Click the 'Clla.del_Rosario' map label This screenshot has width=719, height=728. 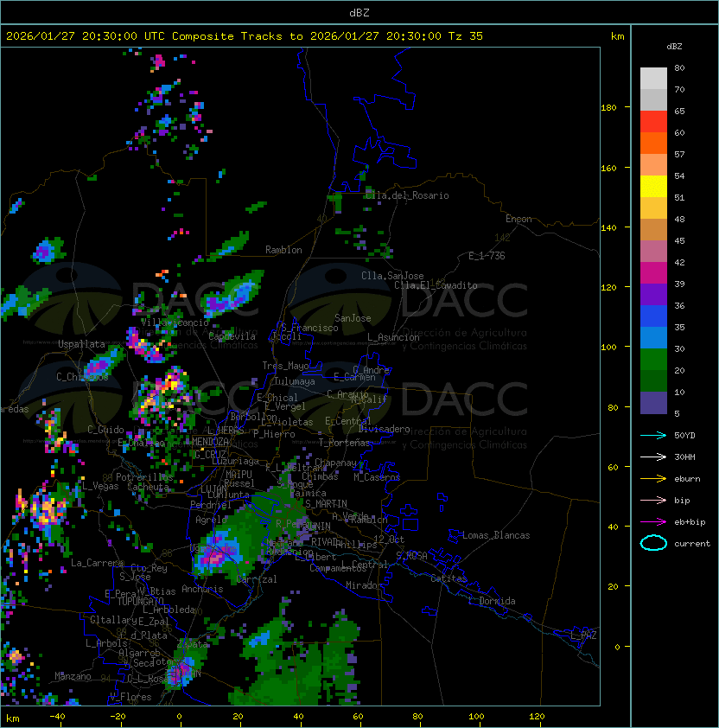point(407,195)
